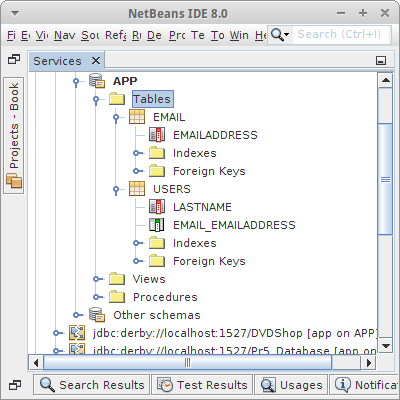The height and width of the screenshot is (400, 400).
Task: Click the restore window group icon at top left
Action: point(14,60)
